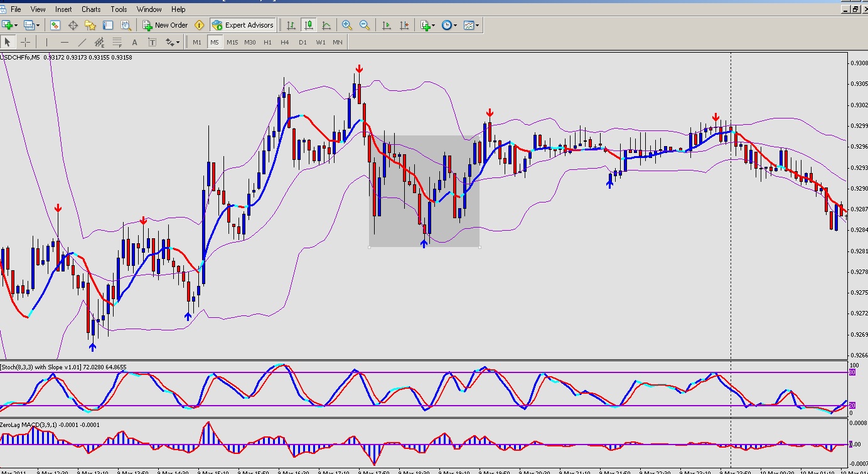868x474 pixels.
Task: Open the Window menu
Action: (149, 9)
